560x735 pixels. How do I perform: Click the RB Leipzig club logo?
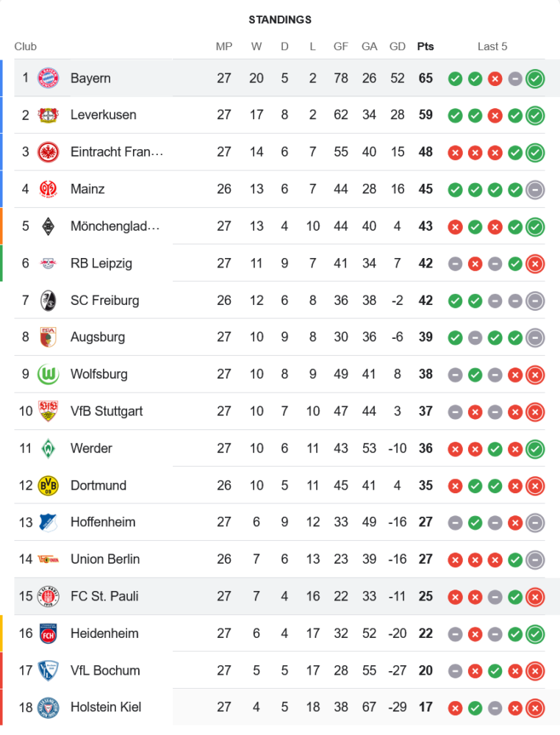48,263
